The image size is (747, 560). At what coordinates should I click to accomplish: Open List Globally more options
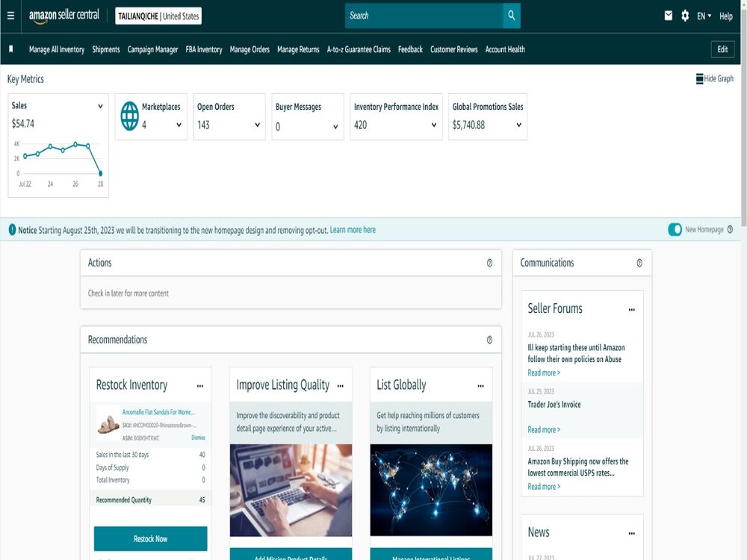pyautogui.click(x=480, y=386)
